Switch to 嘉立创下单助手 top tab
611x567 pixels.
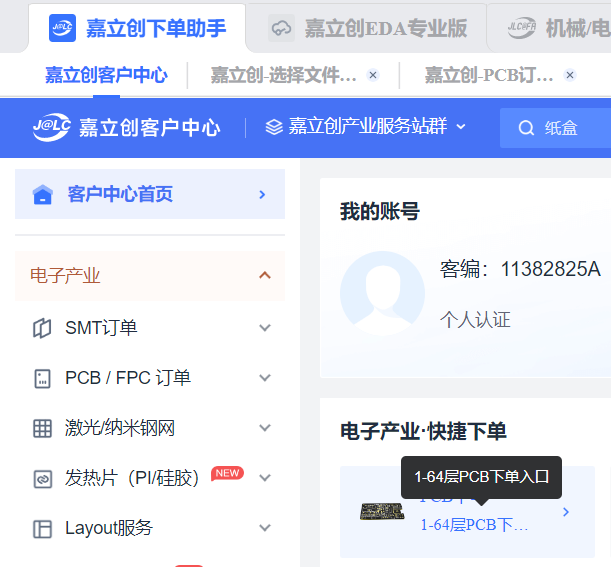tap(137, 28)
